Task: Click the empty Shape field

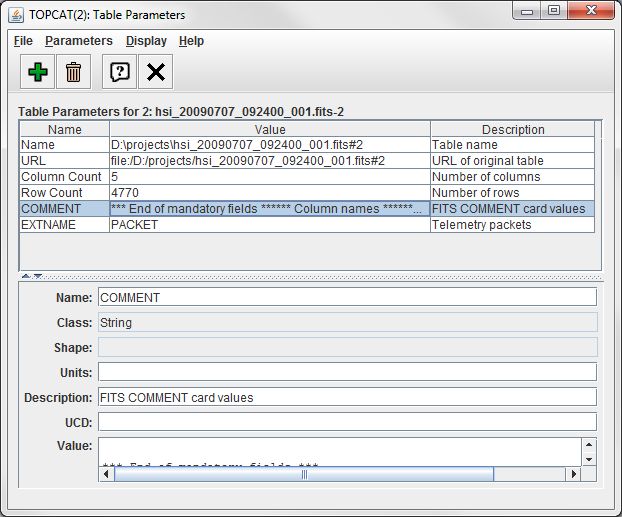Action: (347, 347)
